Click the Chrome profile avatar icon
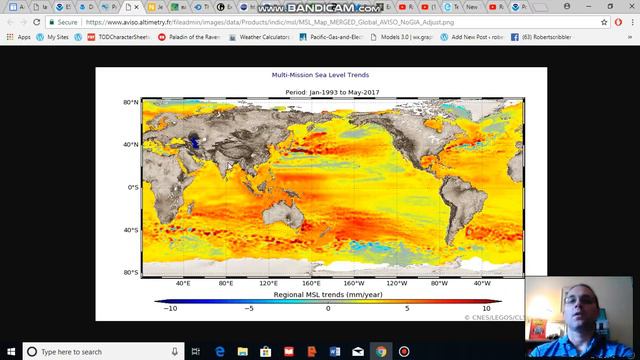Image resolution: width=640 pixels, height=360 pixels. (567, 7)
